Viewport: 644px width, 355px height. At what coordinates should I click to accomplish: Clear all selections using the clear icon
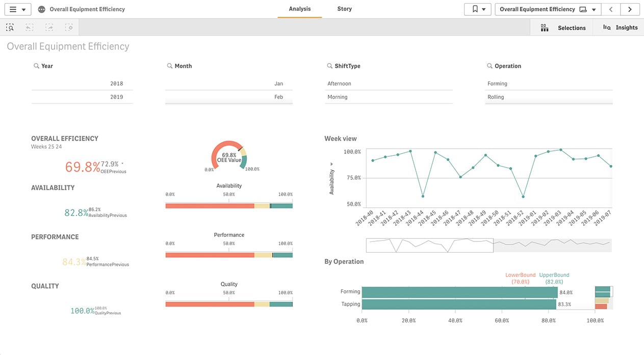(x=69, y=27)
